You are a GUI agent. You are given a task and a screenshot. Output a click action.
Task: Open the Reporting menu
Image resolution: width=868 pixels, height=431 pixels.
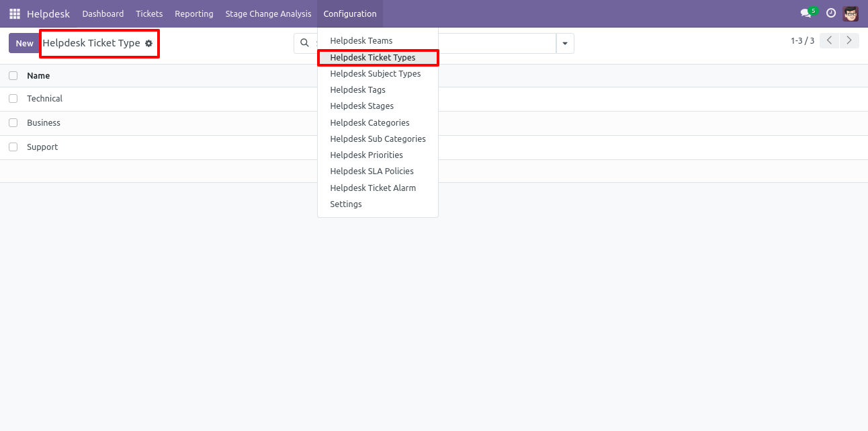(x=194, y=13)
